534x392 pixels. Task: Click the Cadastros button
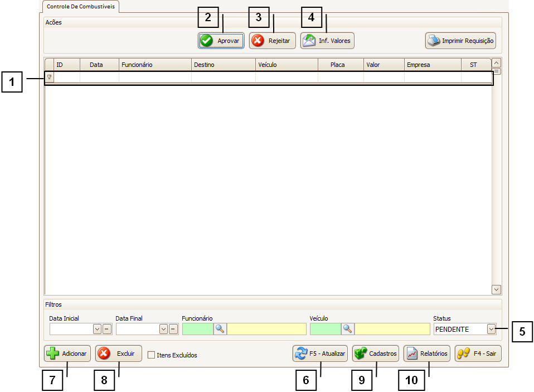375,354
